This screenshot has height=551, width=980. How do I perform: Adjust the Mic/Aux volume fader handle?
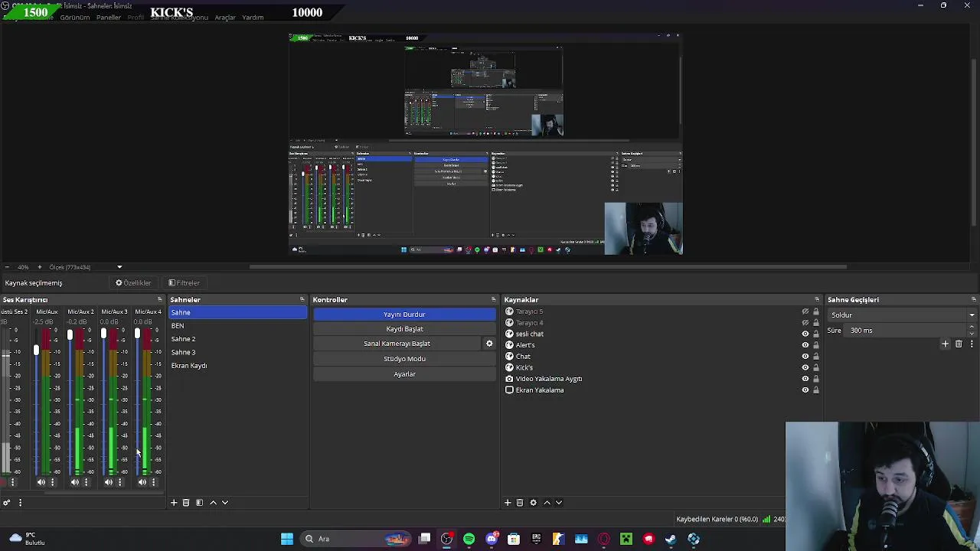coord(36,350)
